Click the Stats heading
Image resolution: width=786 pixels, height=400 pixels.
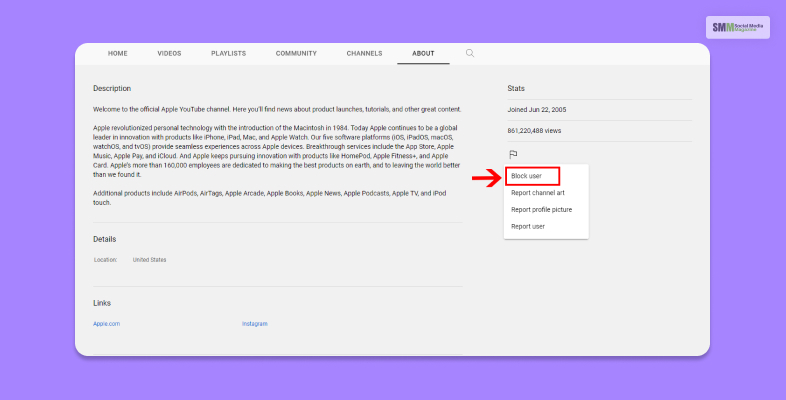pos(516,88)
